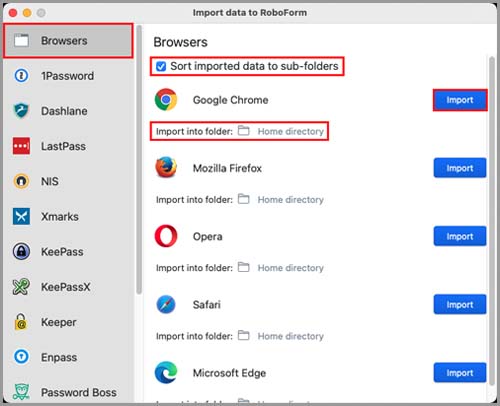Click the Dashlane shield icon
The height and width of the screenshot is (406, 500).
click(x=21, y=111)
